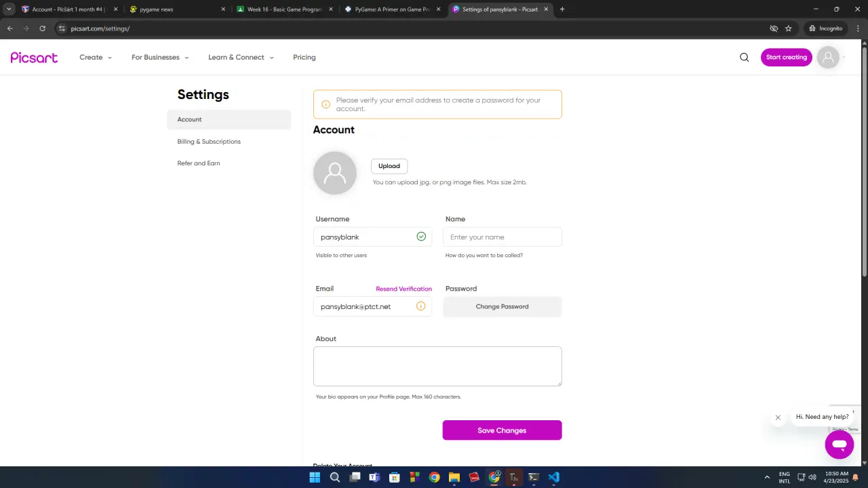Dismiss the 'Need any help?' chat prompt

tap(778, 418)
